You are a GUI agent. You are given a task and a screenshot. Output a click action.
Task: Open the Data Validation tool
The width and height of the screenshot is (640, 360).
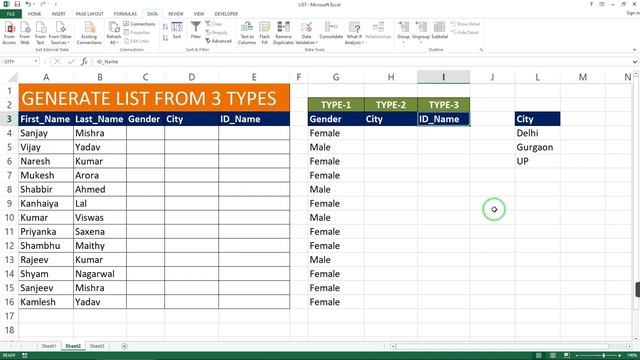[x=306, y=33]
